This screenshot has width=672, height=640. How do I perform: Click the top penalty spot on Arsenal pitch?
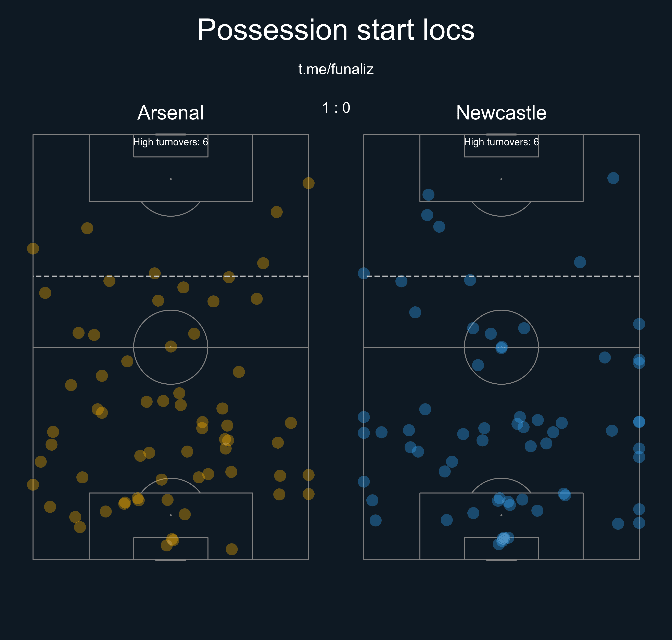coord(170,179)
